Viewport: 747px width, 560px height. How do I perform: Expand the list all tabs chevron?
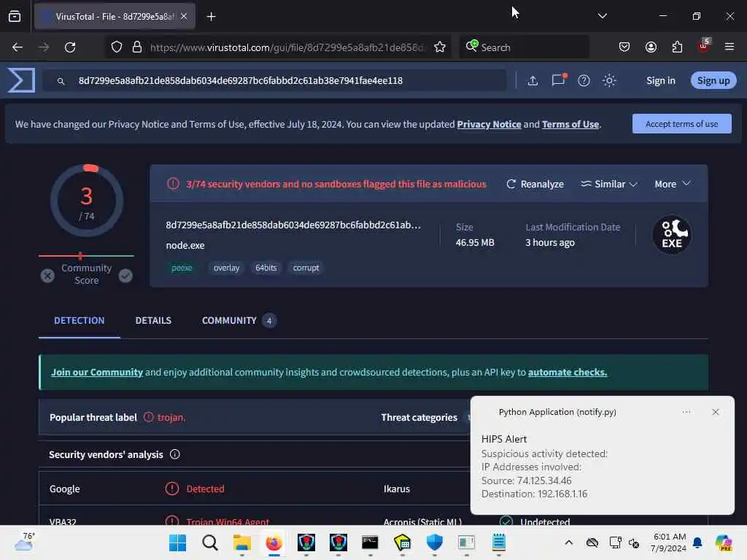click(602, 16)
